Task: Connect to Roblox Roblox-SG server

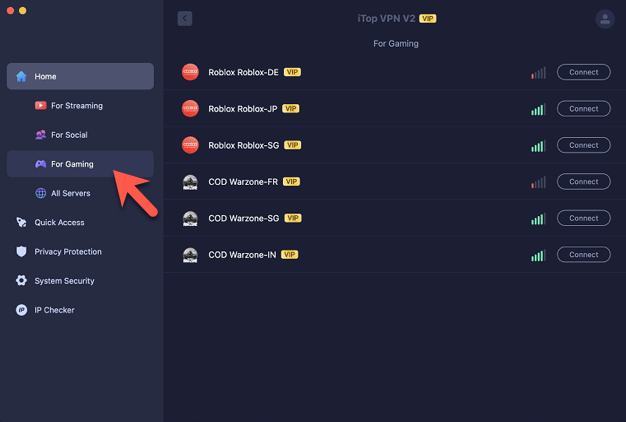Action: coord(583,145)
